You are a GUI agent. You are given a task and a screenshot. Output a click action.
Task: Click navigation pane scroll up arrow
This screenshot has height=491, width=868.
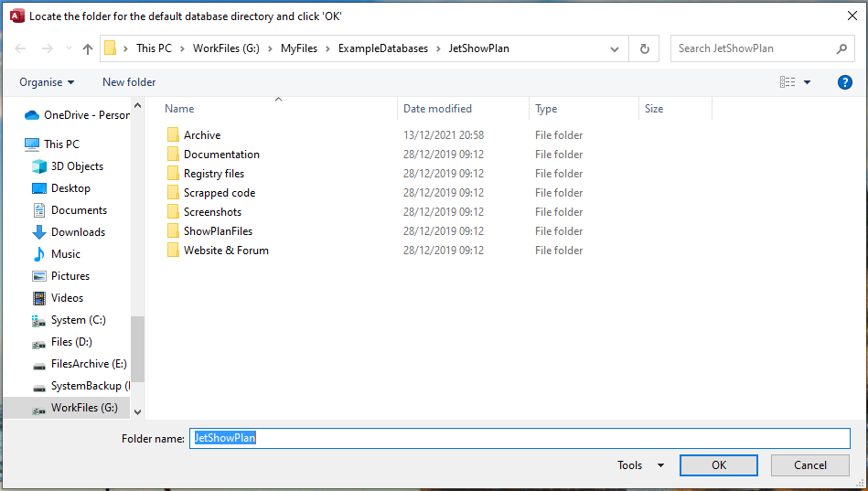pos(138,105)
